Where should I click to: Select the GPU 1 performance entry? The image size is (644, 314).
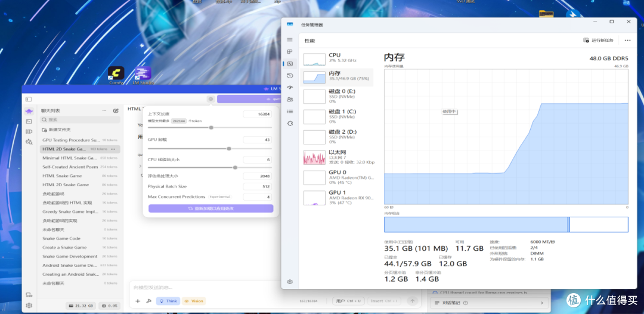pyautogui.click(x=337, y=198)
